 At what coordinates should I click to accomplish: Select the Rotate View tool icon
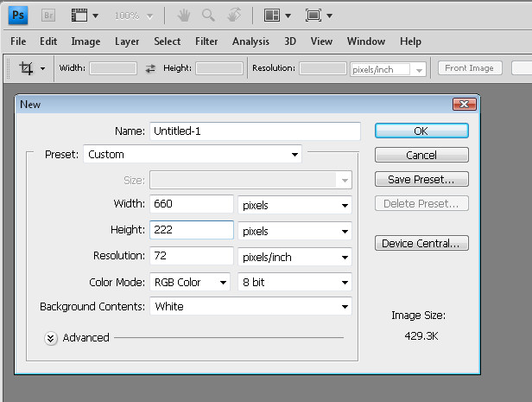[x=234, y=16]
